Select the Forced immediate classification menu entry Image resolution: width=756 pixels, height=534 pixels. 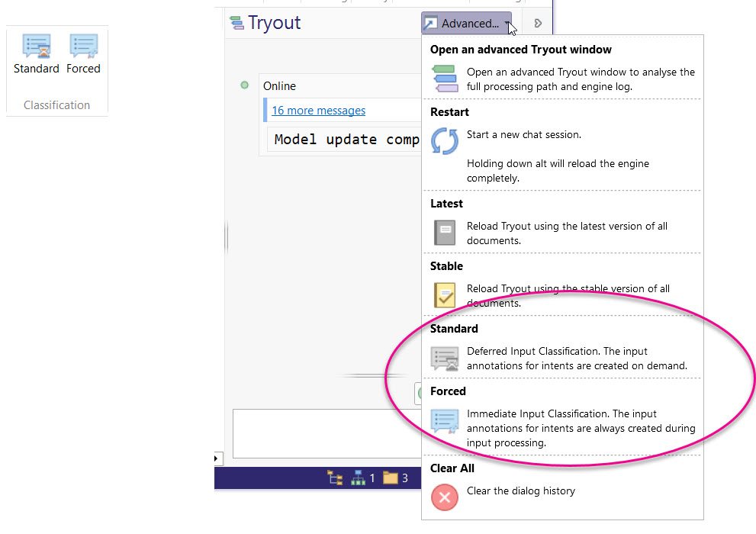563,420
